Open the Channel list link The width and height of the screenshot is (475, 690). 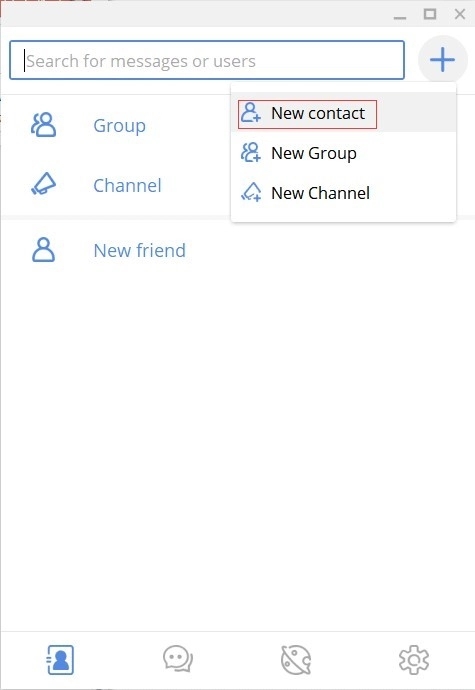click(127, 185)
